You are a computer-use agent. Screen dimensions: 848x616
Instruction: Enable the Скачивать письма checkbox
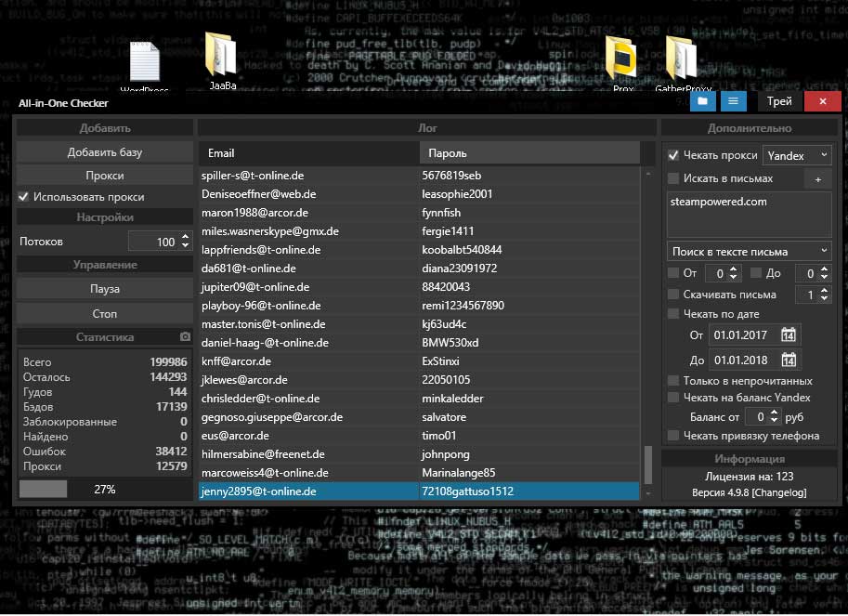tap(674, 295)
